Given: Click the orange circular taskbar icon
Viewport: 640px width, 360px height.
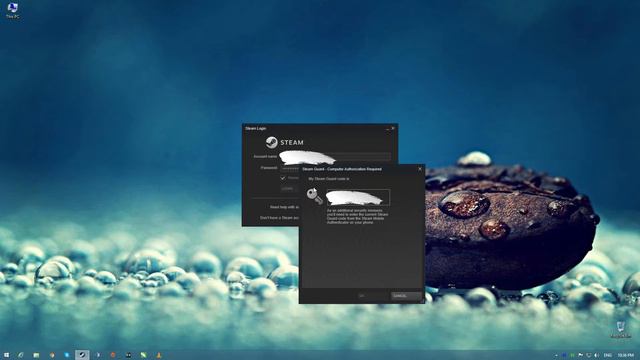Looking at the screenshot, I should (113, 355).
